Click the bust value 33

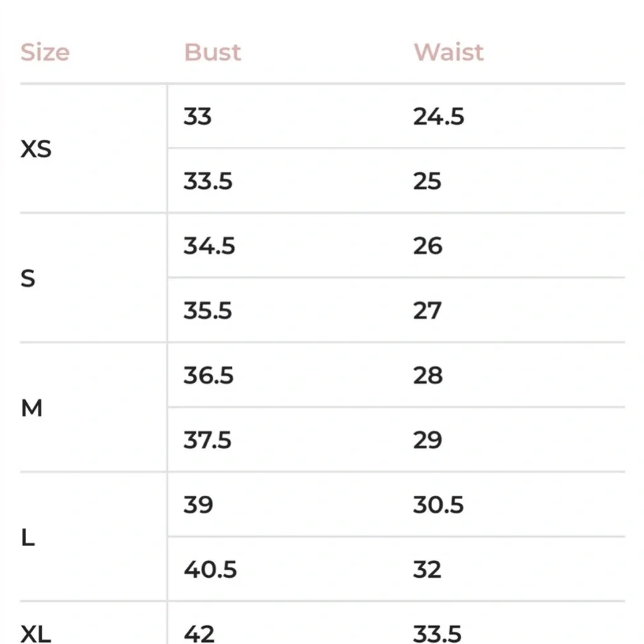(x=198, y=116)
